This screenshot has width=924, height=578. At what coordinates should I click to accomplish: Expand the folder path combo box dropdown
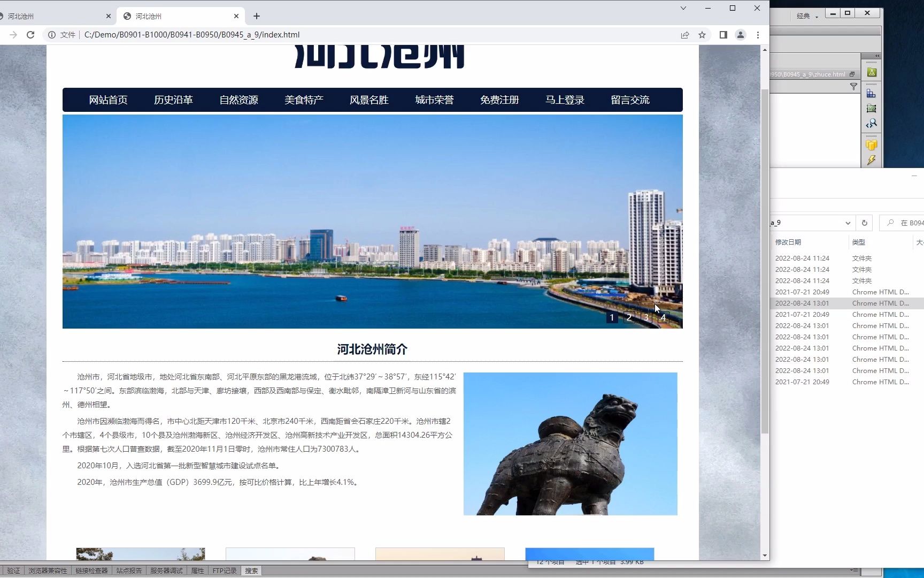848,223
